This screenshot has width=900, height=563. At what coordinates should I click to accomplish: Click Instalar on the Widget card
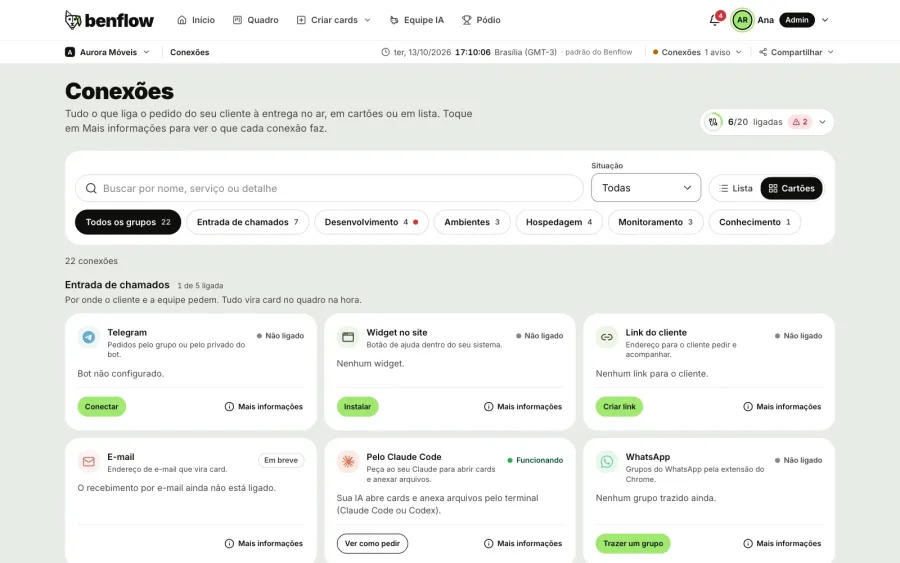tap(358, 406)
